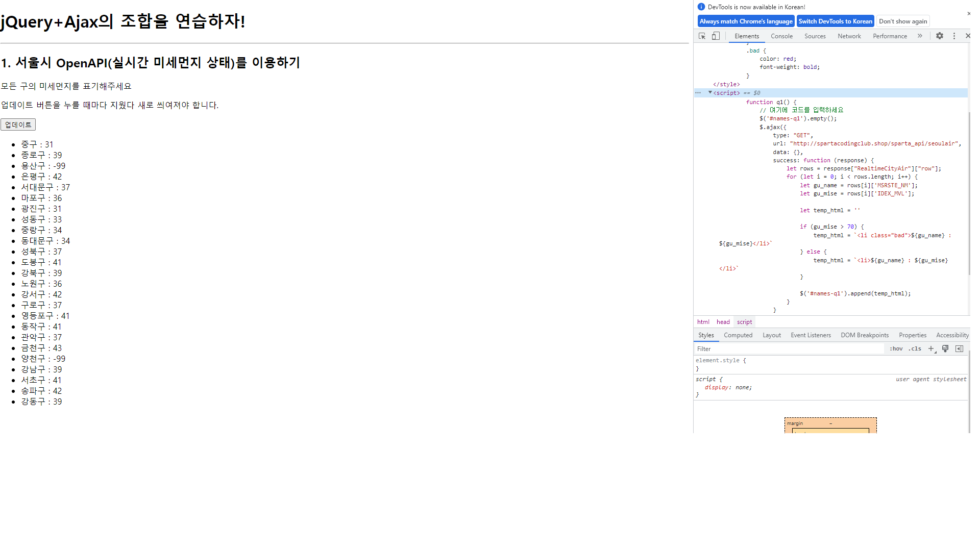
Task: Toggle the device toolbar icon
Action: tap(716, 36)
